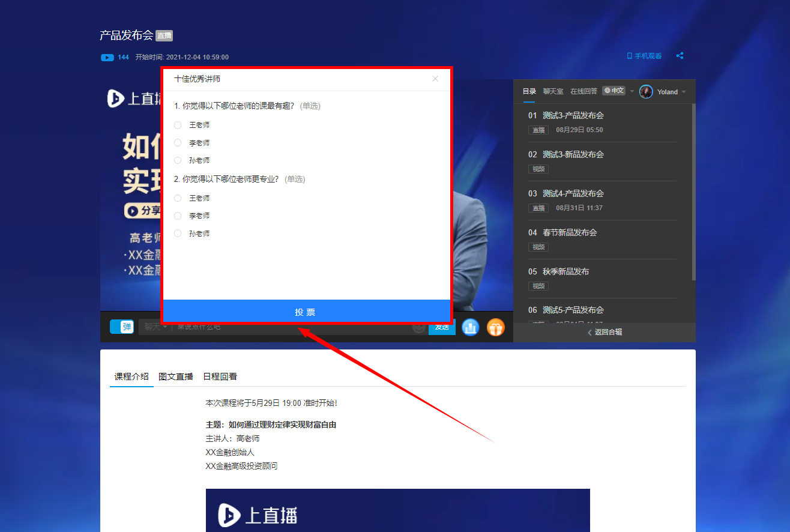Viewport: 790px width, 532px height.
Task: Close the 十佳优秀讲师 vote dialog
Action: 435,79
